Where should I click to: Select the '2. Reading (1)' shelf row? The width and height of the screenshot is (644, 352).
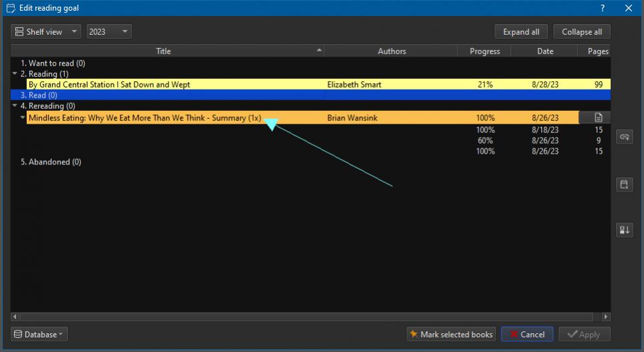310,74
